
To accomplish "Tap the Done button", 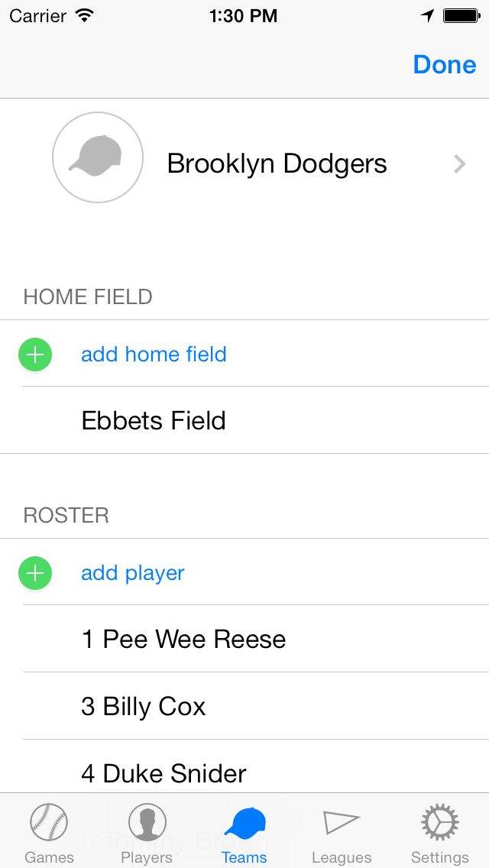I will (444, 65).
